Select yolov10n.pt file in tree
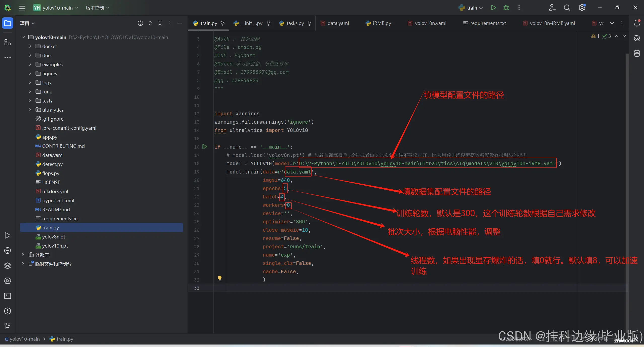This screenshot has height=347, width=644. (55, 246)
